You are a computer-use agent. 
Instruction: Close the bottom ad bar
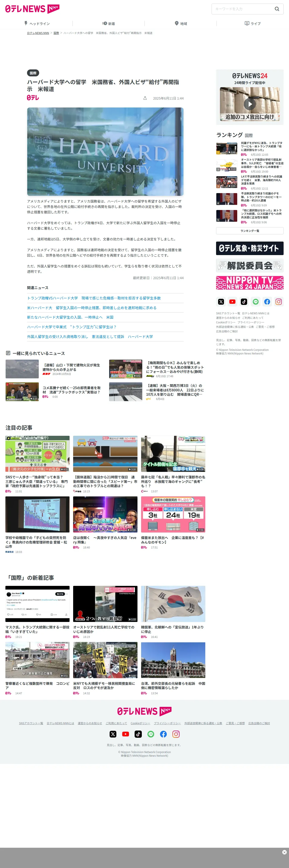[x=284, y=852]
